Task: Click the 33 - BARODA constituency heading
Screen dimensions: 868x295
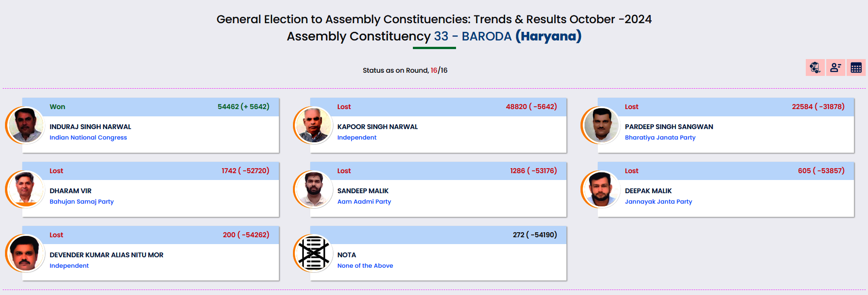Action: (472, 36)
